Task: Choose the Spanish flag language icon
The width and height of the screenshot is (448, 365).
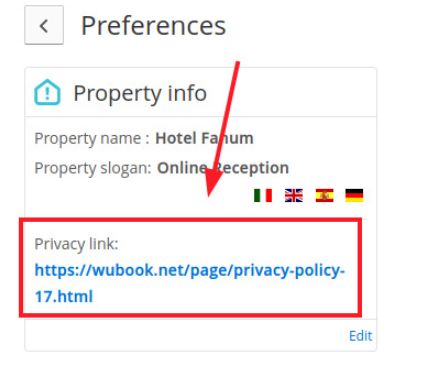Action: (x=324, y=195)
